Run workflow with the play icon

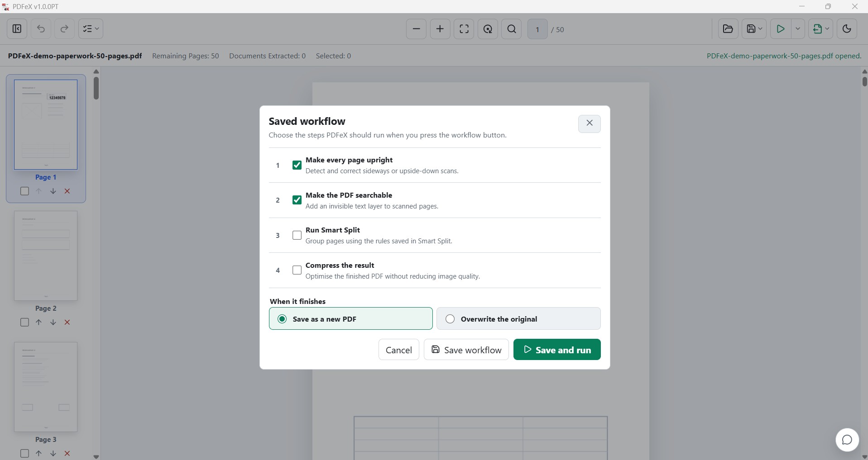(780, 29)
